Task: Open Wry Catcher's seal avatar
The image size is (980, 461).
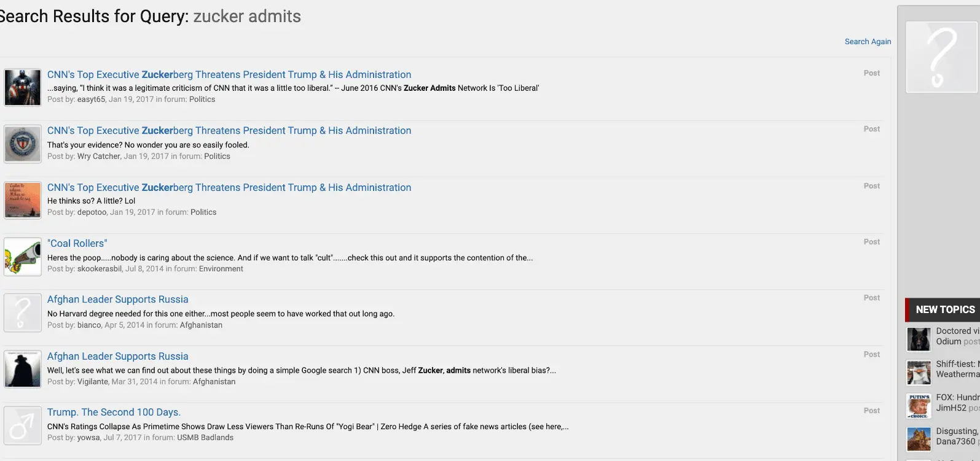Action: tap(23, 144)
